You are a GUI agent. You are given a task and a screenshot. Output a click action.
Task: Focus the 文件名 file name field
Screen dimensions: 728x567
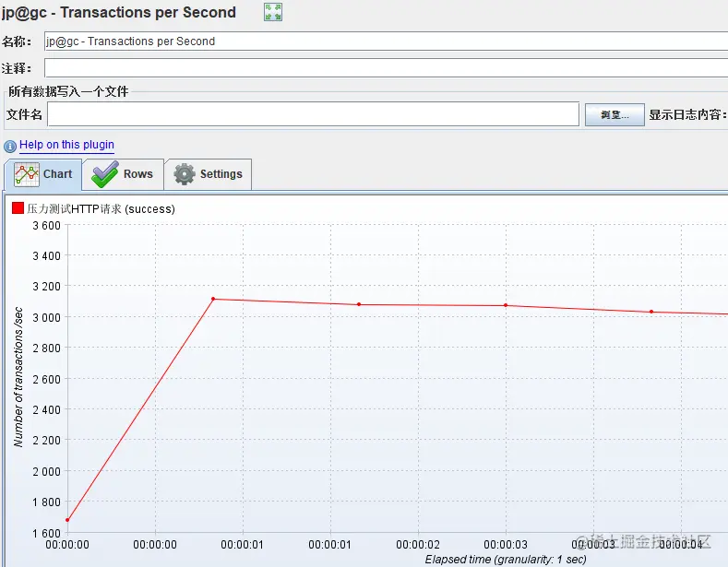(x=313, y=114)
